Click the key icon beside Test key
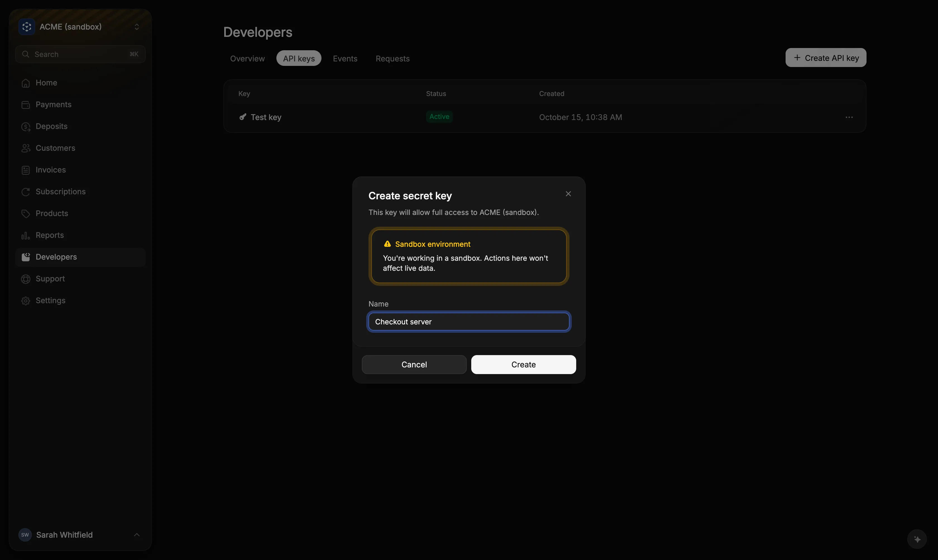The image size is (938, 560). (x=243, y=117)
